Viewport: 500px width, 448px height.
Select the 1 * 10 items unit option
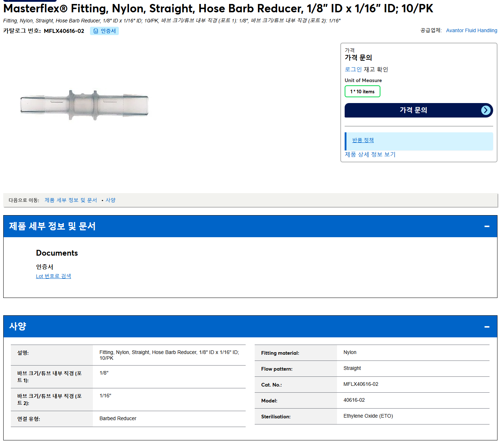point(362,91)
